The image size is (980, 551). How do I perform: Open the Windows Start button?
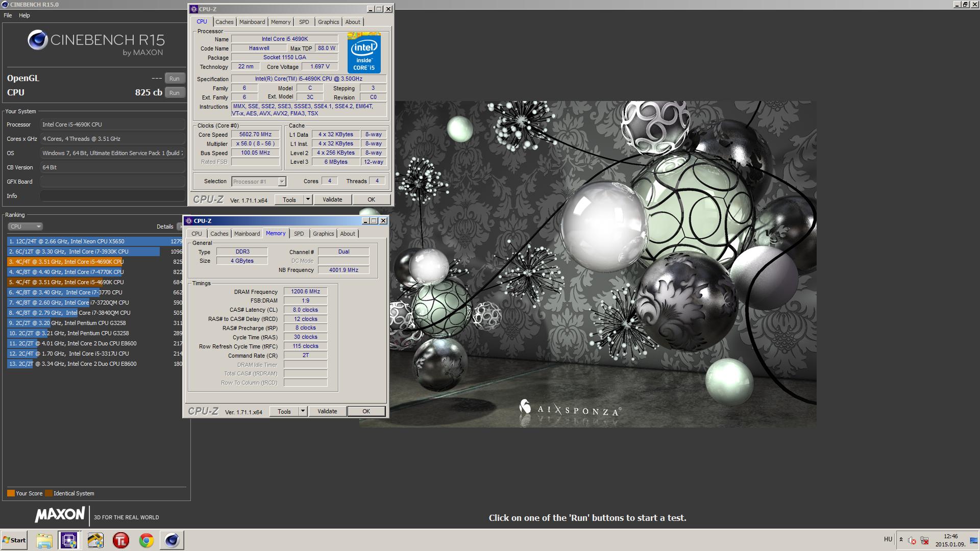[14, 540]
